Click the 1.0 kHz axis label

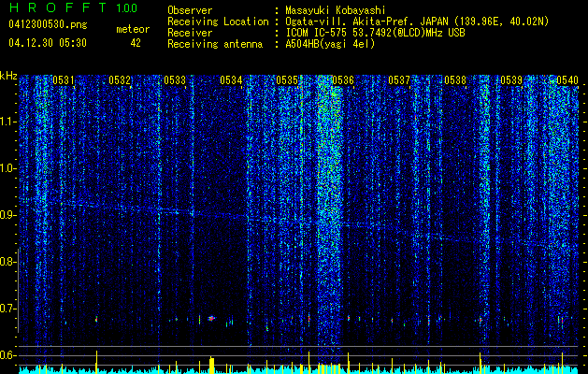coord(7,168)
